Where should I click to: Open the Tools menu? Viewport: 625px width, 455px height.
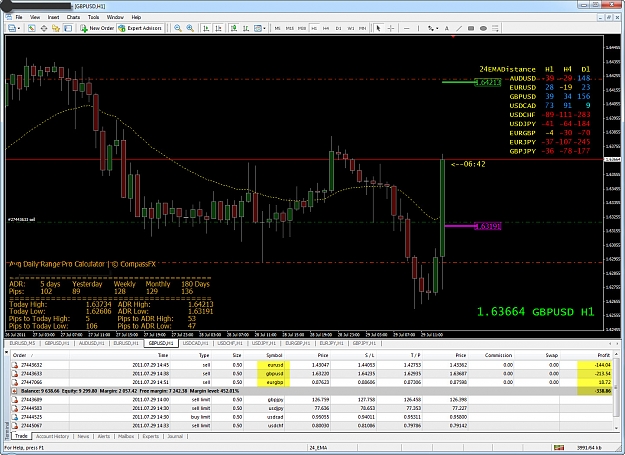[93, 17]
